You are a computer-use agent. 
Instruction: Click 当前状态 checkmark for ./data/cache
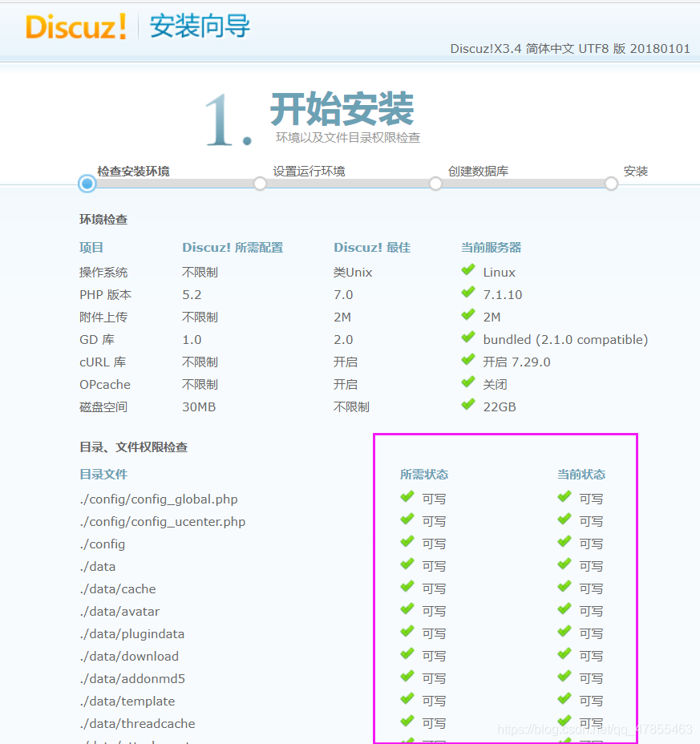[564, 587]
